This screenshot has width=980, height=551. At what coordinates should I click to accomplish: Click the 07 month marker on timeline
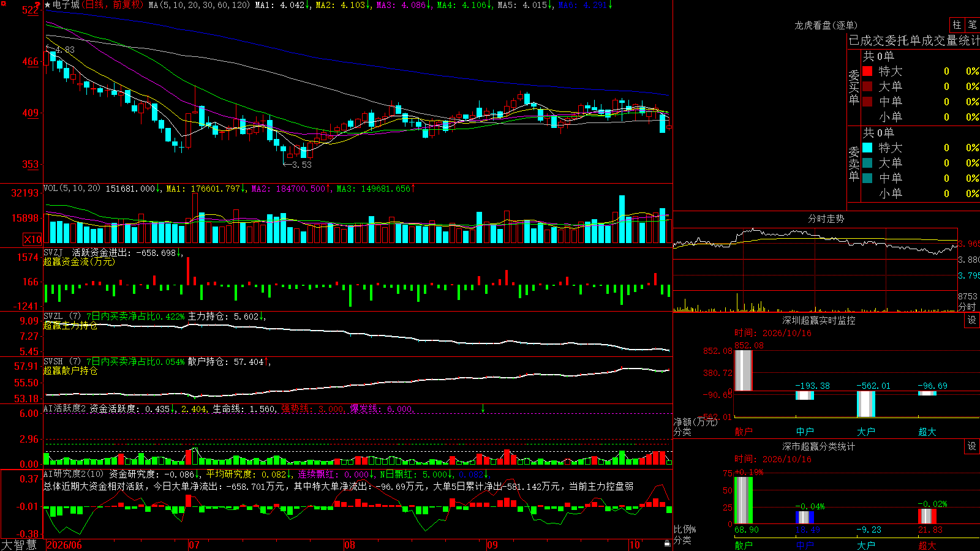pyautogui.click(x=194, y=545)
